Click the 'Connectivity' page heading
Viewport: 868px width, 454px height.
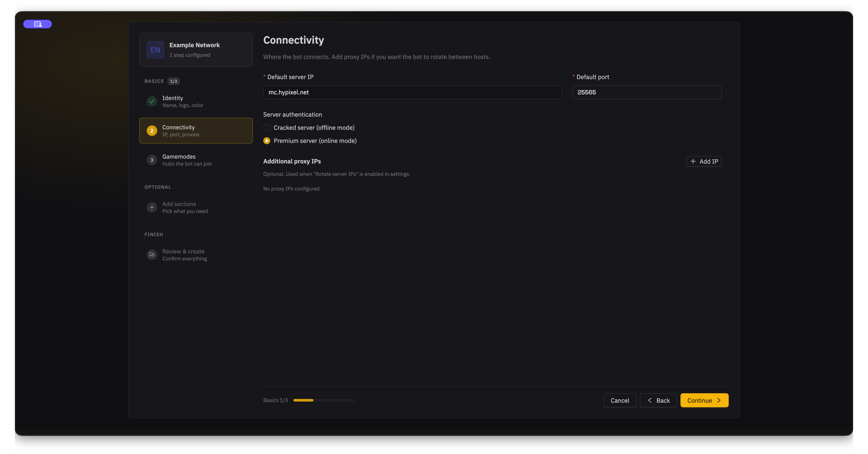293,40
